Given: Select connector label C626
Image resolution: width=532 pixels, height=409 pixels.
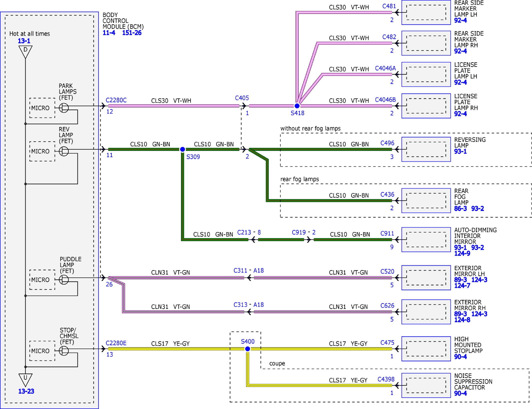Looking at the screenshot, I should pos(387,306).
